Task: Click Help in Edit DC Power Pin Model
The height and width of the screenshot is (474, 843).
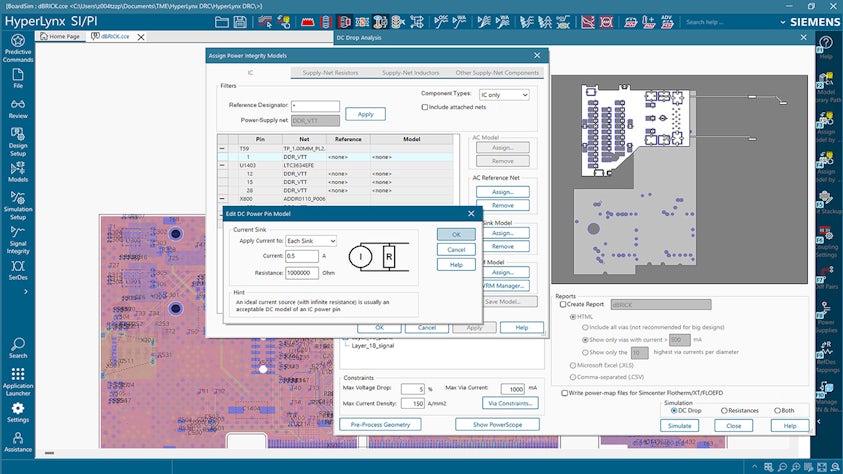Action: click(x=456, y=264)
